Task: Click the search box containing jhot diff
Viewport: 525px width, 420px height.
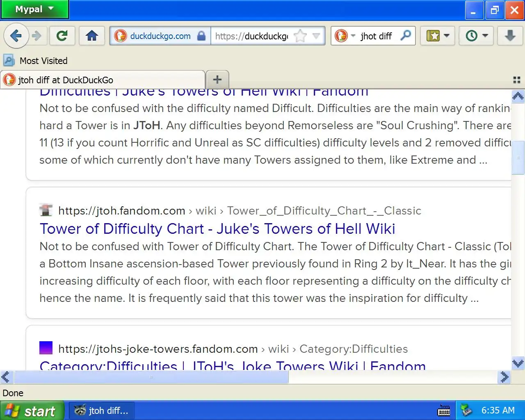Action: [377, 36]
